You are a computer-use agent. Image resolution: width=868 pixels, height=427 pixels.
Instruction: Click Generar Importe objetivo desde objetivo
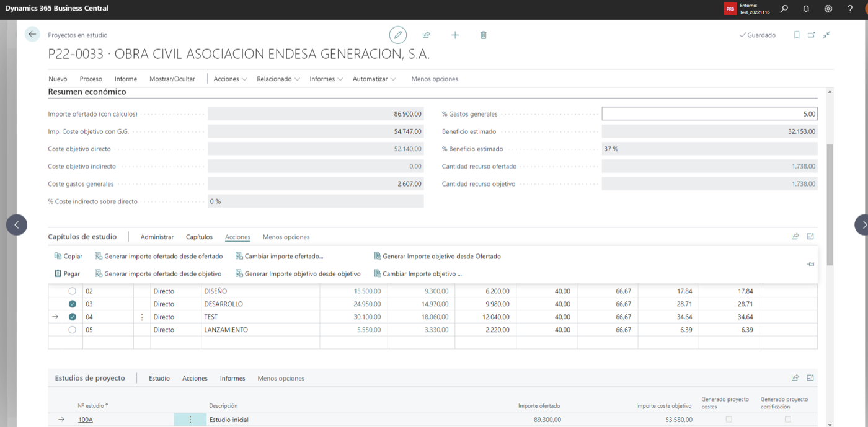298,273
